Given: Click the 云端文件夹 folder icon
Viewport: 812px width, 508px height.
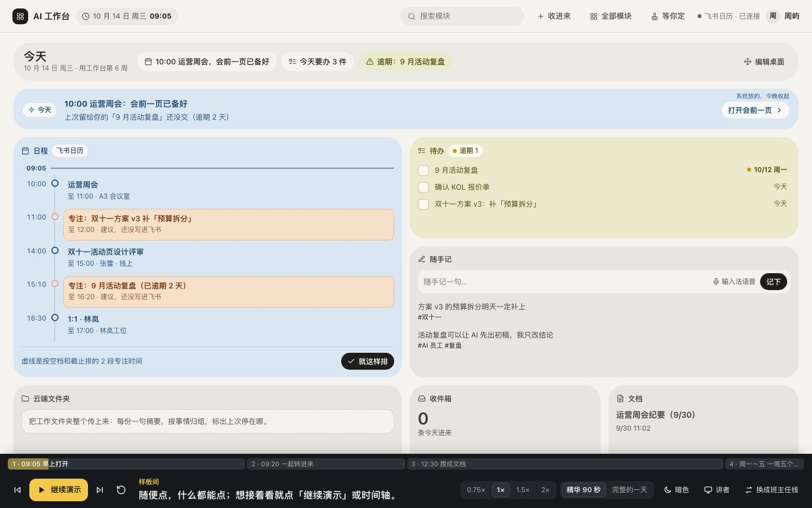Looking at the screenshot, I should 25,398.
